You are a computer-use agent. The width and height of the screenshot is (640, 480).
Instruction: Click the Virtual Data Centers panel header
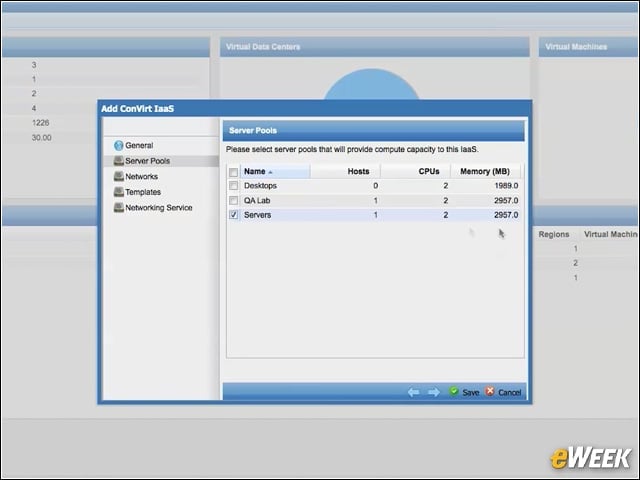pos(375,47)
